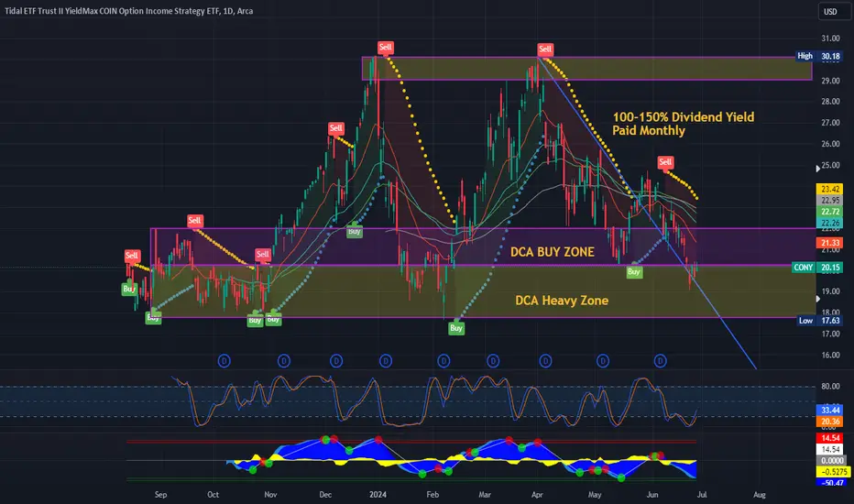Click the YieldMax COIN ETF chart title
The width and height of the screenshot is (854, 504).
point(129,11)
